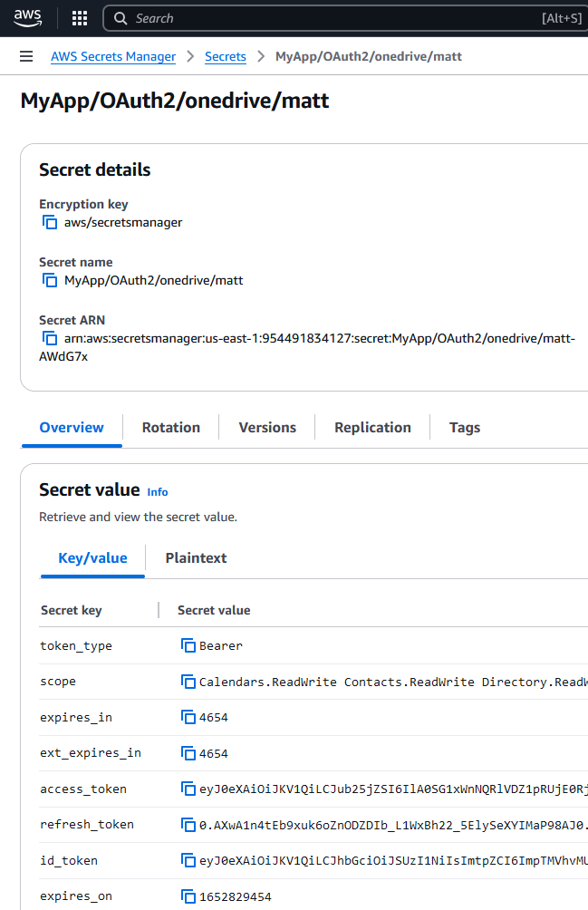Click the Calendars.ReadWrite scope value text

pyautogui.click(x=393, y=682)
